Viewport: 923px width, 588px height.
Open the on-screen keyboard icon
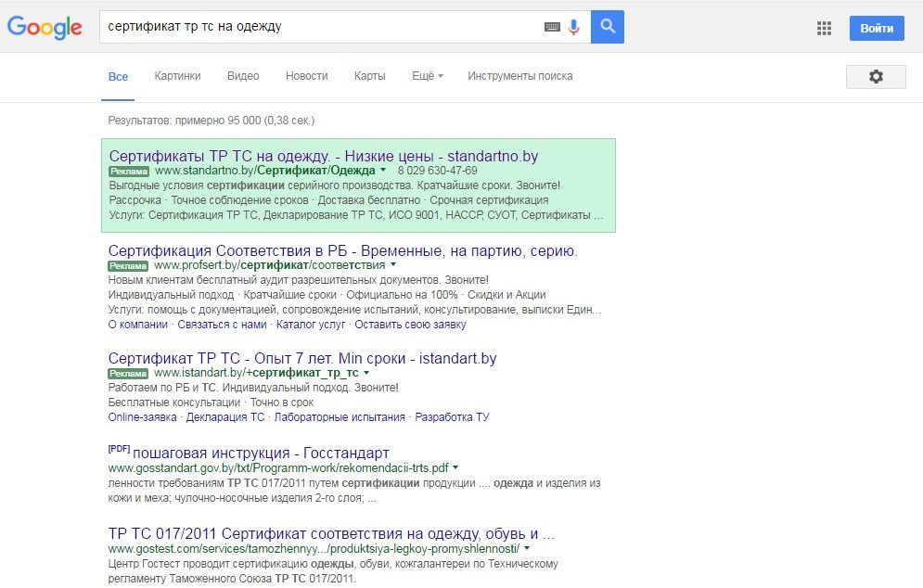pyautogui.click(x=552, y=27)
